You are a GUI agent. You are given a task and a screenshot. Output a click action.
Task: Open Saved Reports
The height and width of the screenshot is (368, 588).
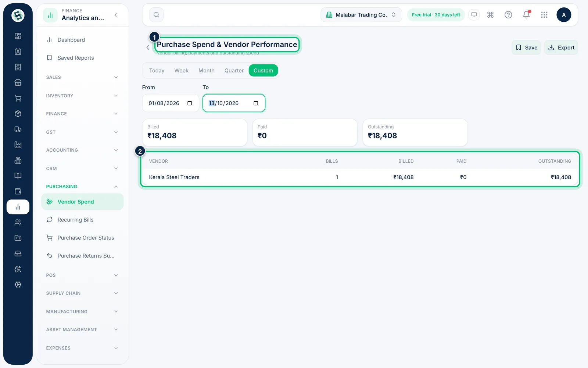tap(82, 58)
